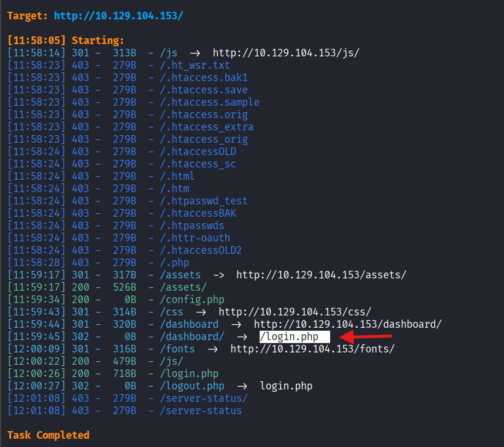This screenshot has width=504, height=447.
Task: Select the /.htaccessOLD2 entry
Action: click(x=203, y=250)
